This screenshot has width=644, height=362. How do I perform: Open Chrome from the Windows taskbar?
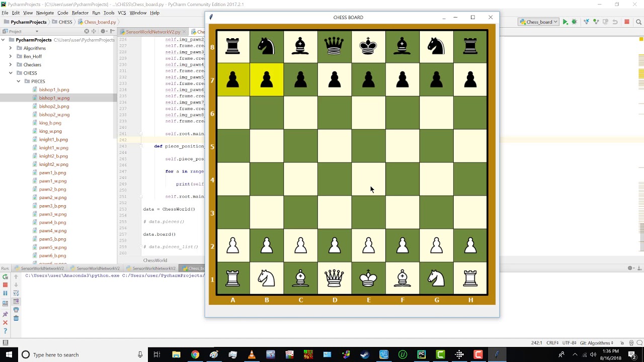tap(195, 354)
